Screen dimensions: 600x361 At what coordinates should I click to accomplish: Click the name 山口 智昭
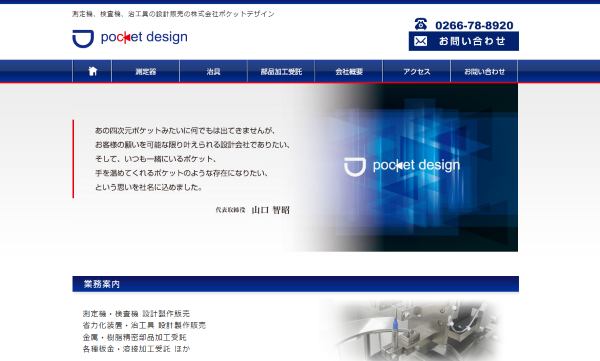coord(271,210)
